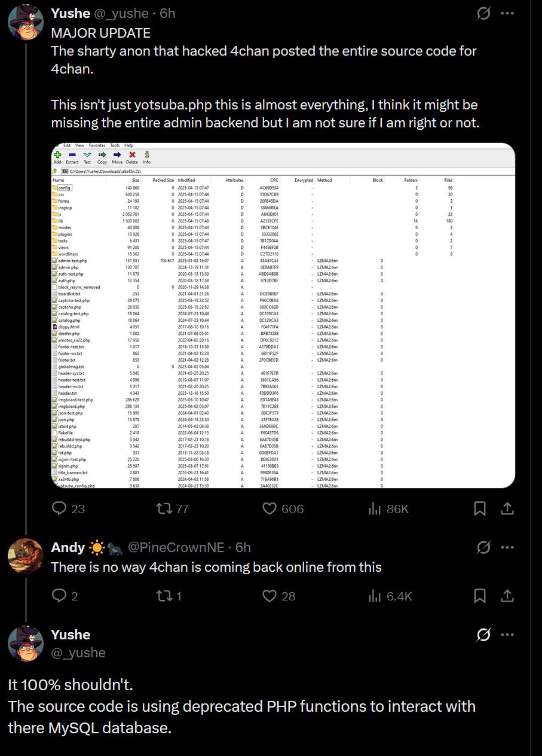Image resolution: width=542 pixels, height=756 pixels.
Task: Share Yushe's tweet via share icon
Action: pyautogui.click(x=507, y=508)
